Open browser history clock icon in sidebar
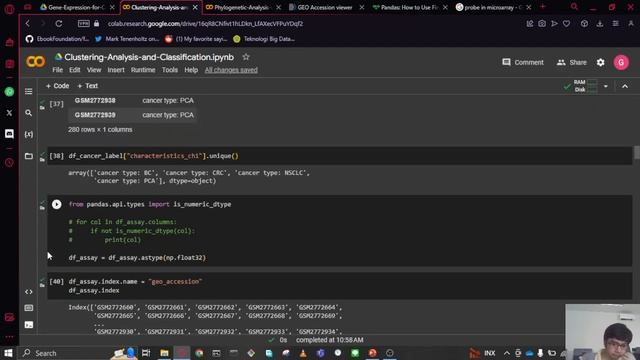This screenshot has width=640, height=360. 9,162
